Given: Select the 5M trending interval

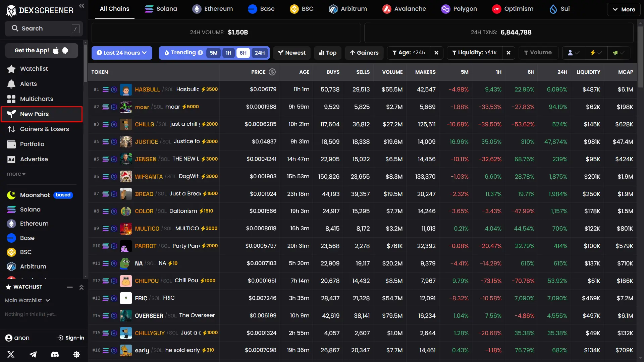Looking at the screenshot, I should pyautogui.click(x=214, y=53).
